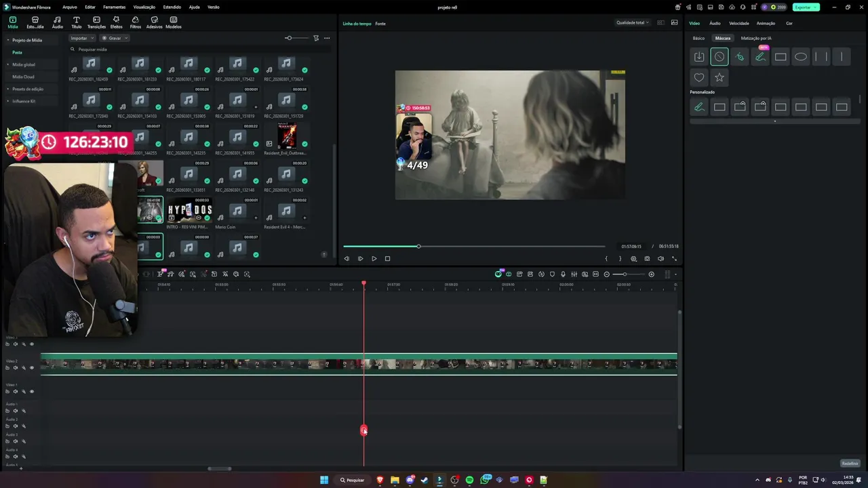Play the preview video
Viewport: 868px width, 488px height.
(x=374, y=259)
